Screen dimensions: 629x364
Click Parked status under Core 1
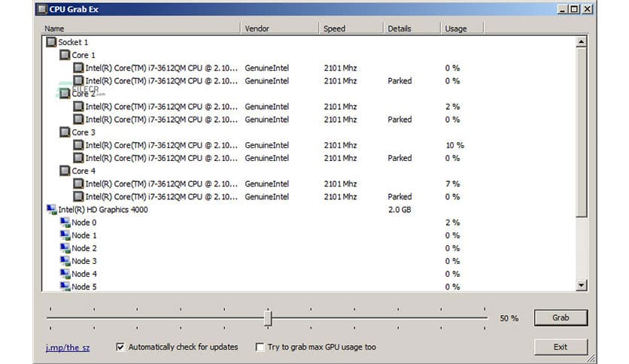tap(400, 80)
